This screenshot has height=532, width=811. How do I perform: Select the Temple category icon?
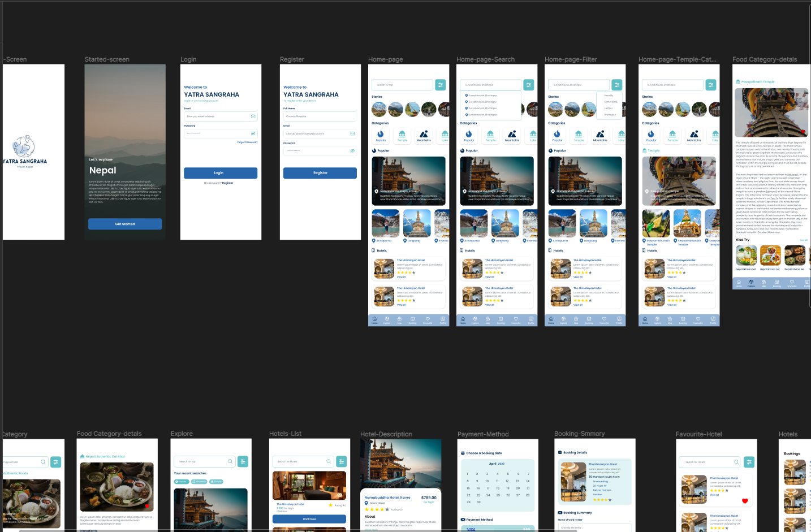pyautogui.click(x=402, y=135)
